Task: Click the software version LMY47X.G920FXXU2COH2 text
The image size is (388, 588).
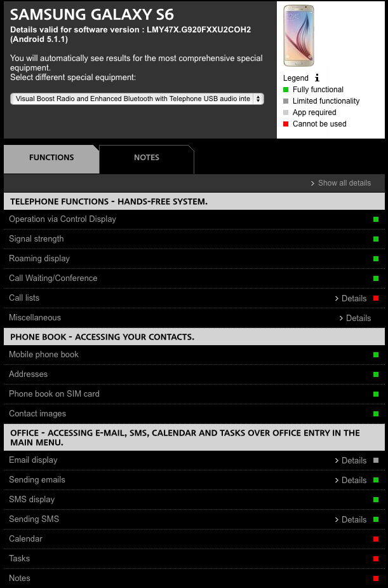Action: pos(199,30)
